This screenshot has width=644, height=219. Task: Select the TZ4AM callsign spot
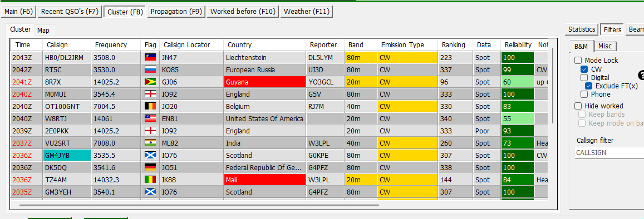(67, 180)
